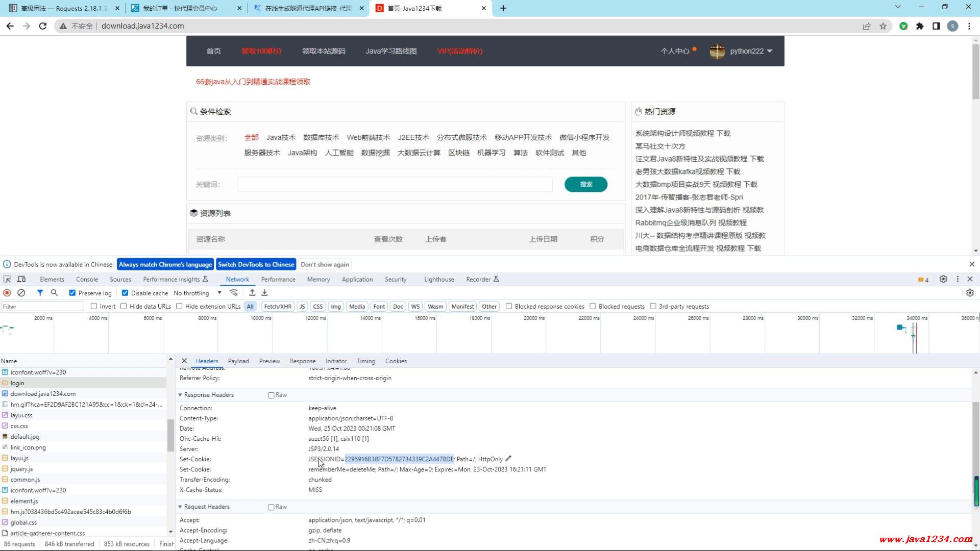Open the DevTools customize three-dot menu
The height and width of the screenshot is (551, 980).
pyautogui.click(x=958, y=279)
